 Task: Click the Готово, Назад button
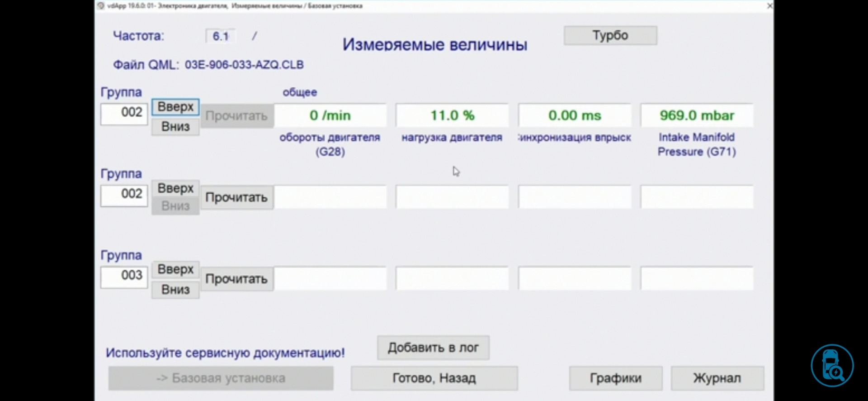point(434,378)
